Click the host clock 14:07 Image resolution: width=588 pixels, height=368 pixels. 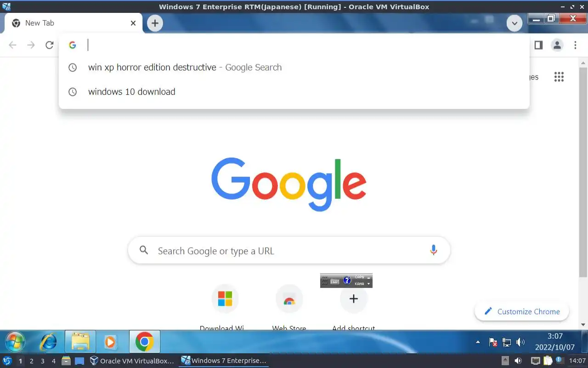[577, 361]
